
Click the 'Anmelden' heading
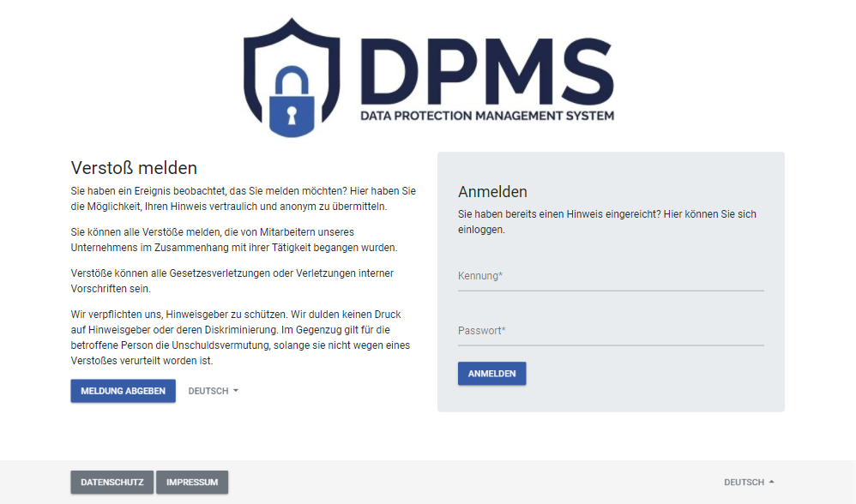coord(492,191)
